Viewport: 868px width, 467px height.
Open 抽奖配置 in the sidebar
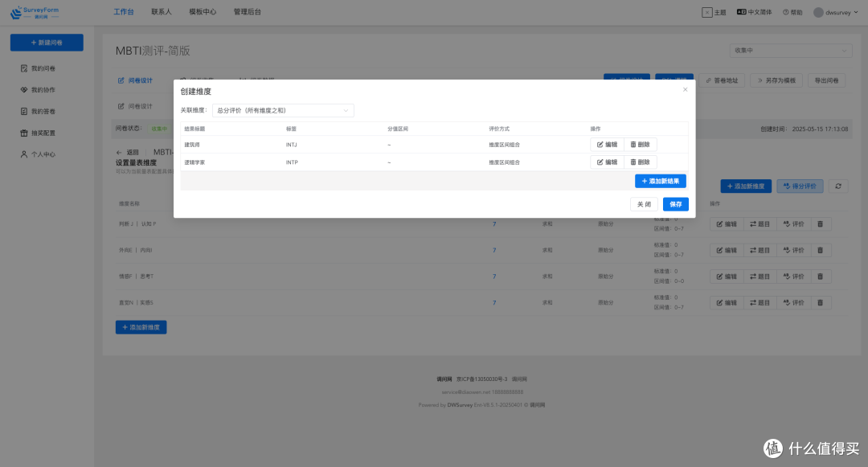pos(38,133)
